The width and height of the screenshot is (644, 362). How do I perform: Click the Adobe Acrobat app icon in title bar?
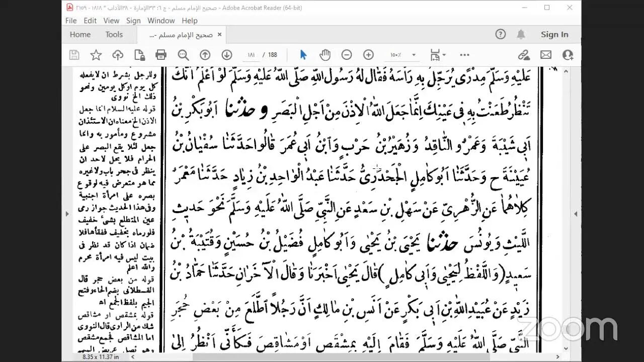69,8
